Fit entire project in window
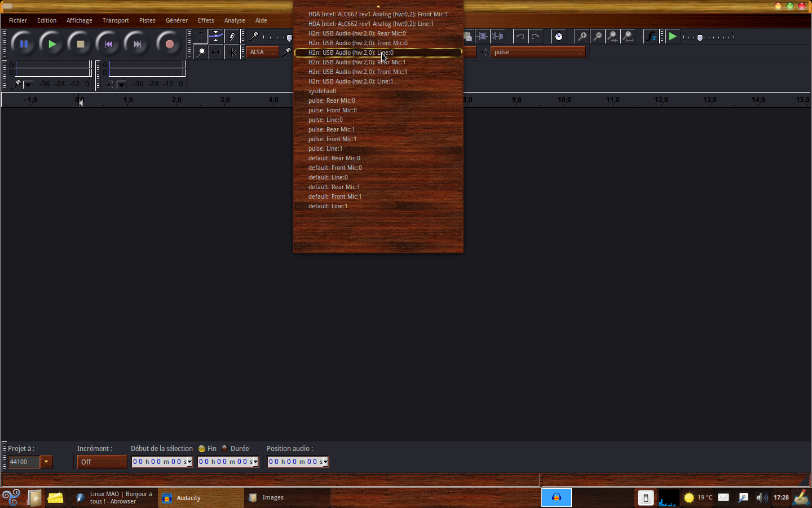The image size is (812, 508). (628, 37)
